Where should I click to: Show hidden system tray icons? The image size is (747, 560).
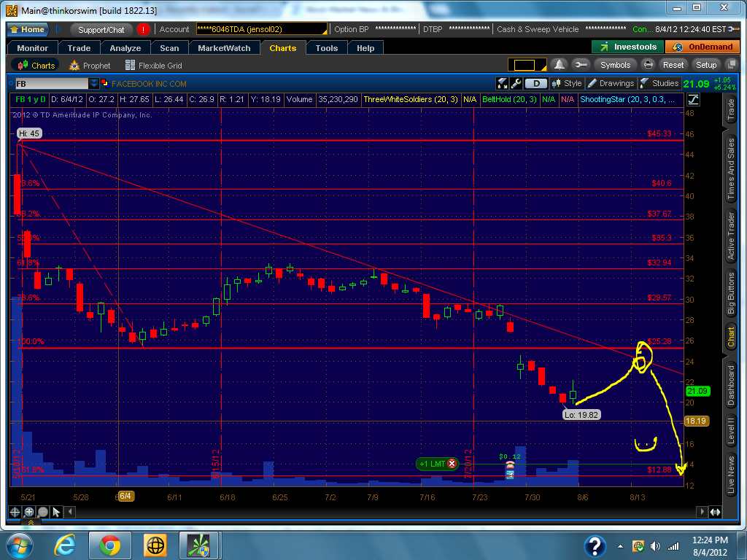(620, 546)
